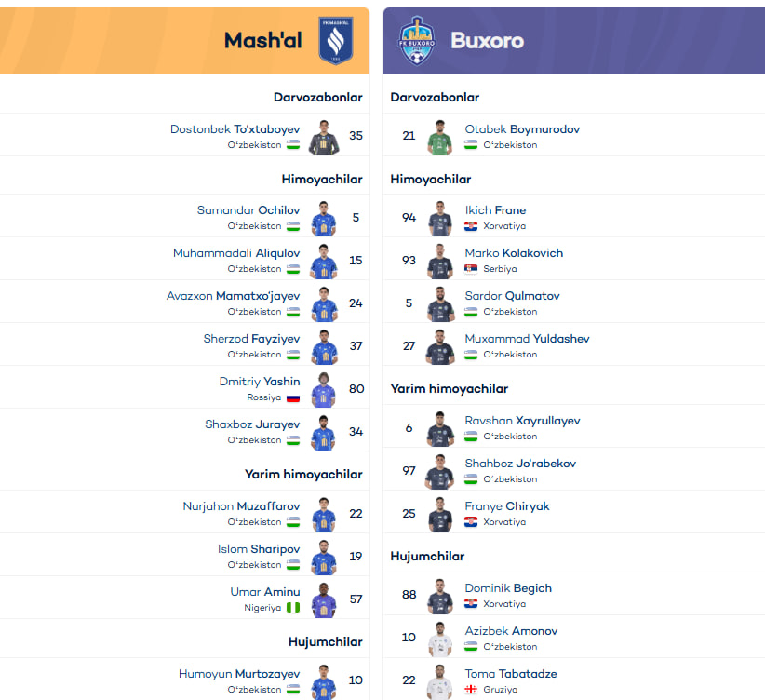Image resolution: width=765 pixels, height=700 pixels.
Task: Open Dominik Begich's player name link
Action: [508, 588]
